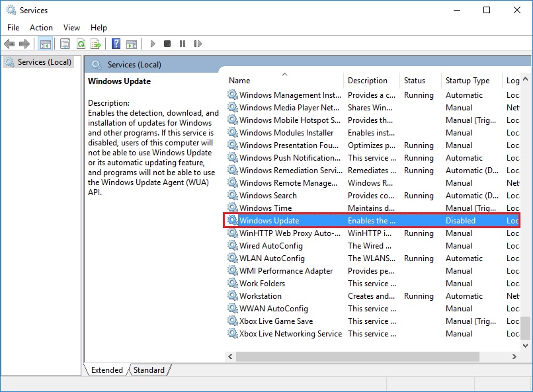Screen dimensions: 533x392
Task: Click Disabled startup type of Windows Update
Action: point(460,220)
